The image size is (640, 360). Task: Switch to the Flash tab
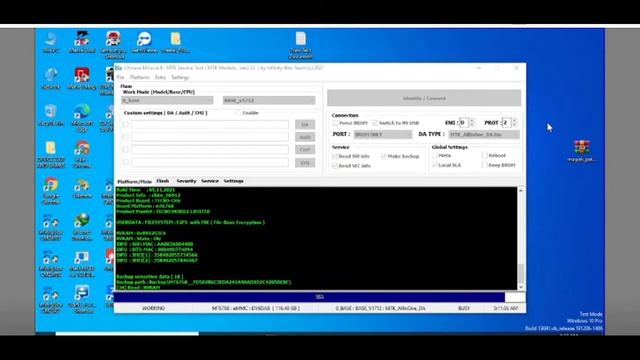pos(162,181)
